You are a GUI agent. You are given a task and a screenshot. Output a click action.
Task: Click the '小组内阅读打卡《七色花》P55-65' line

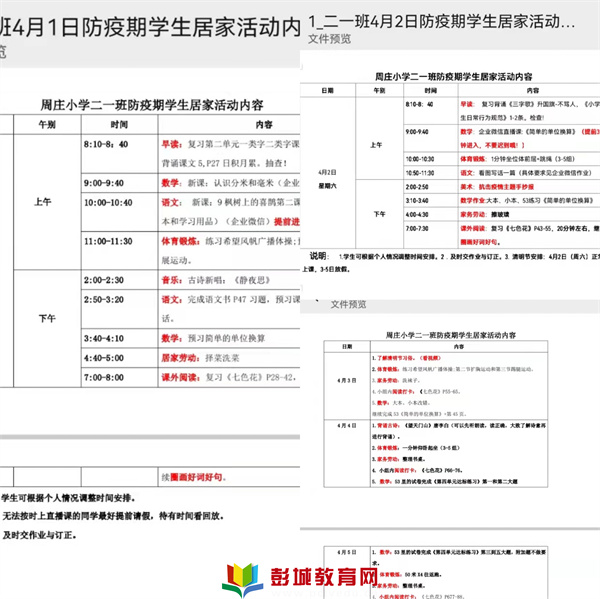416,392
